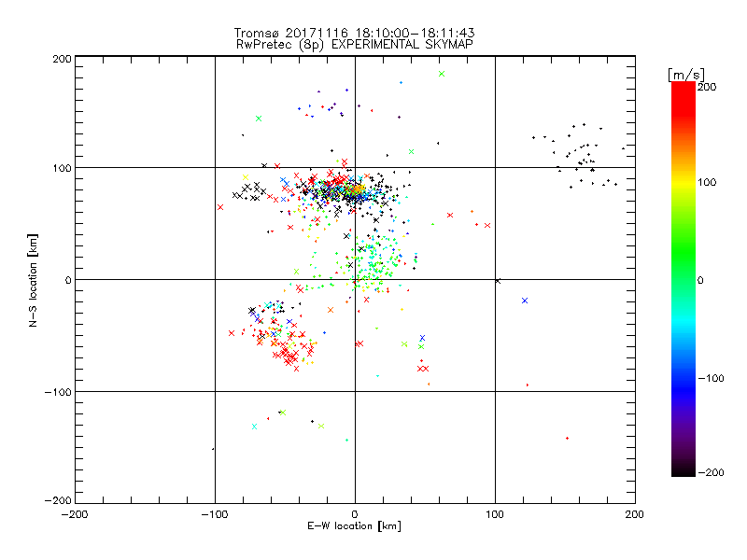Select the 'E-W location [km]' axis label
Image resolution: width=747 pixels, height=560 pixels.
point(354,525)
